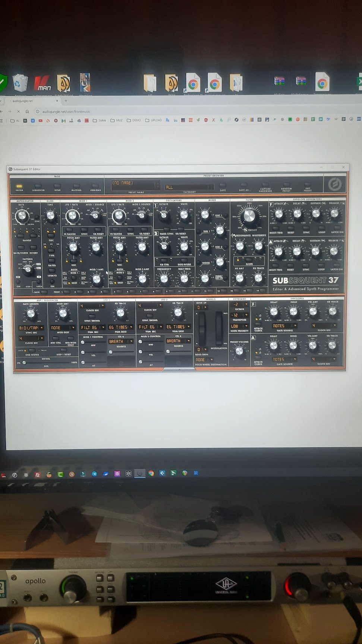The width and height of the screenshot is (362, 644).
Task: Click the CAPTURE HARDWARE button
Action: (x=265, y=185)
